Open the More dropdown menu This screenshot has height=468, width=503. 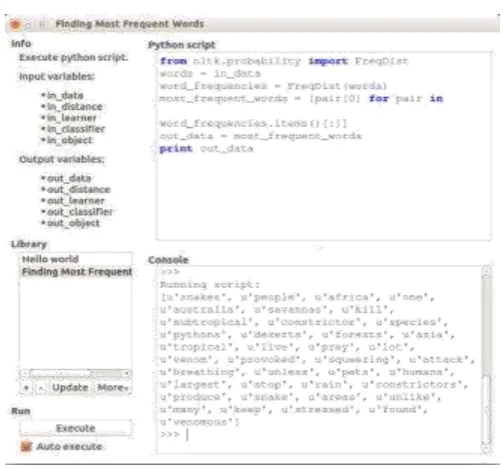point(113,388)
